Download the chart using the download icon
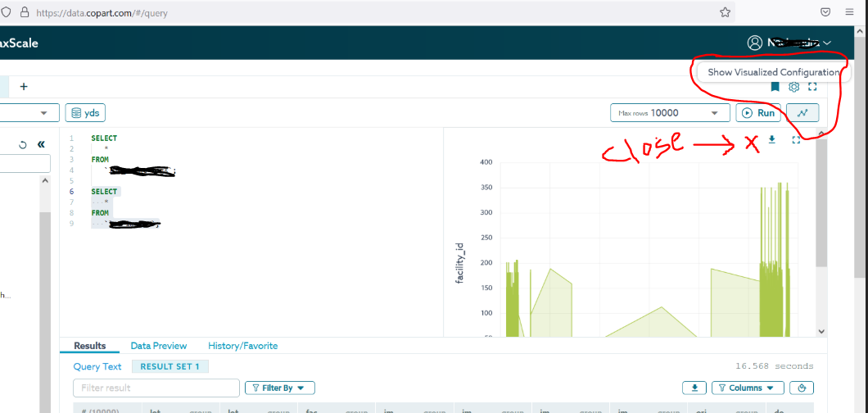The height and width of the screenshot is (413, 868). coord(771,140)
